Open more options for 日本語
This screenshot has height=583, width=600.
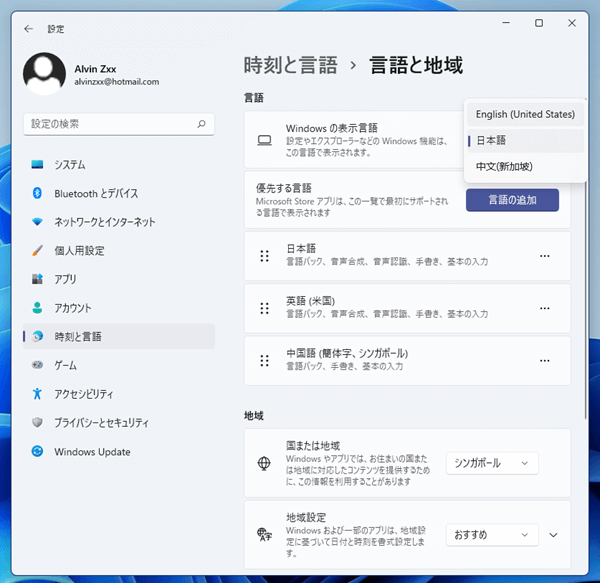(x=545, y=256)
